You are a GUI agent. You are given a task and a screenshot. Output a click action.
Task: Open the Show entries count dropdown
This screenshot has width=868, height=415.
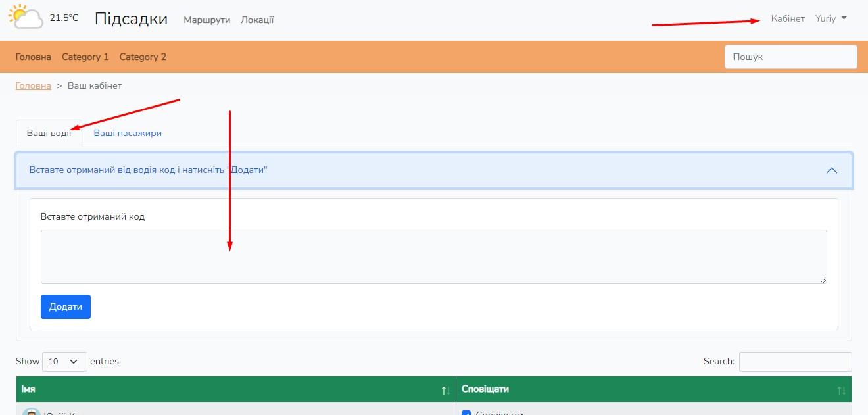tap(64, 361)
